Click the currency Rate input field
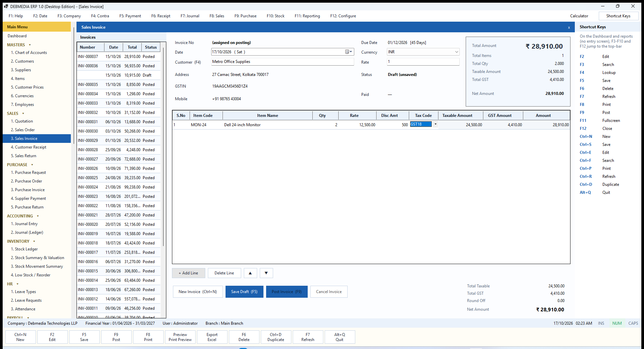The height and width of the screenshot is (349, 644). point(423,62)
